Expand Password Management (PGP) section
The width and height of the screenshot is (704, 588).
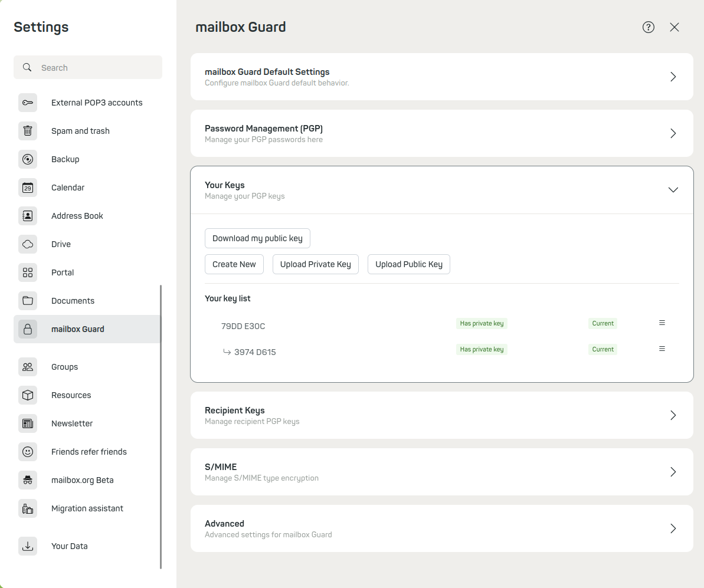[x=673, y=133]
